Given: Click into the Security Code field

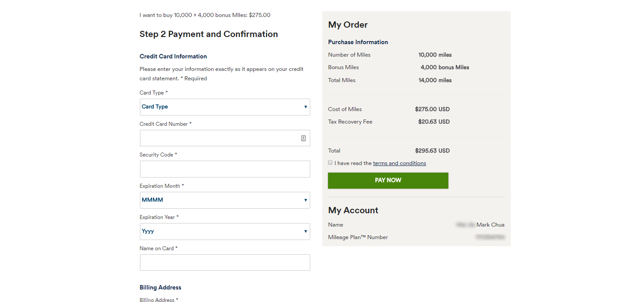Looking at the screenshot, I should coord(225,169).
